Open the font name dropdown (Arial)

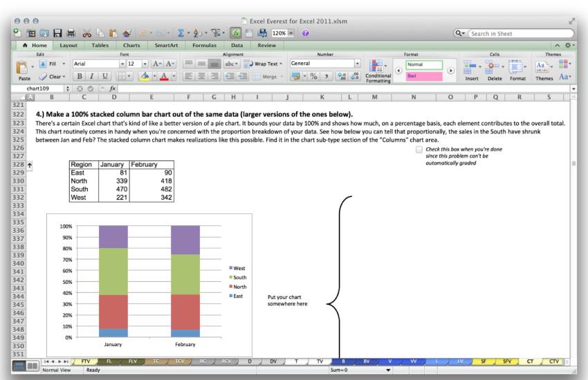[122, 64]
